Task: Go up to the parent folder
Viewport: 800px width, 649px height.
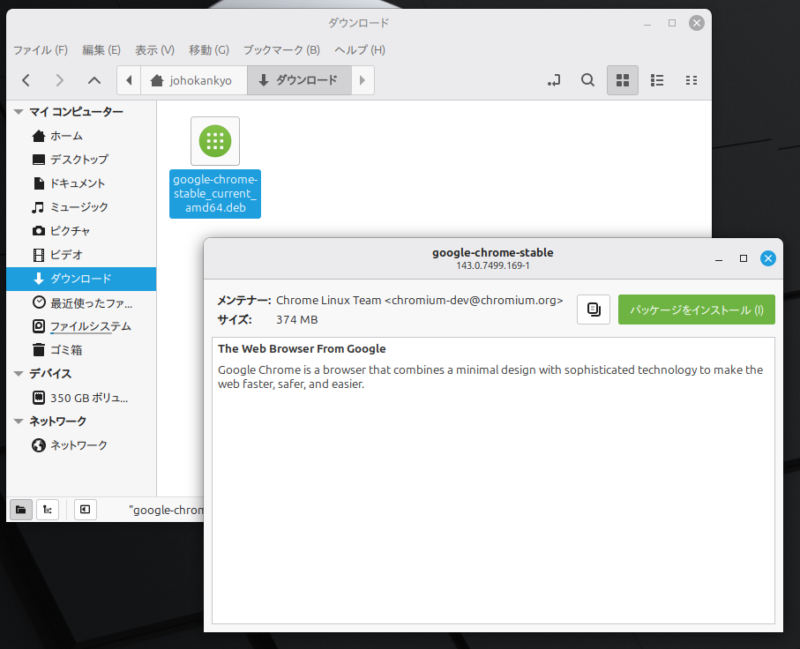Action: pos(94,80)
